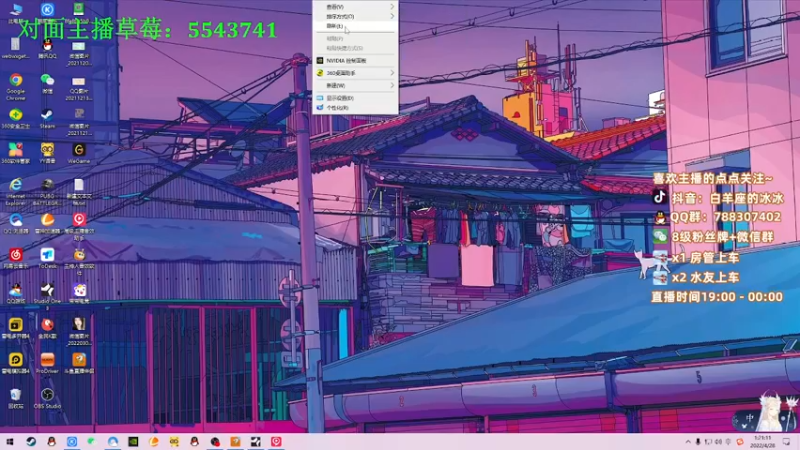This screenshot has height=450, width=800.
Task: Select the 微信 WeChat desktop icon
Action: pyautogui.click(x=47, y=84)
